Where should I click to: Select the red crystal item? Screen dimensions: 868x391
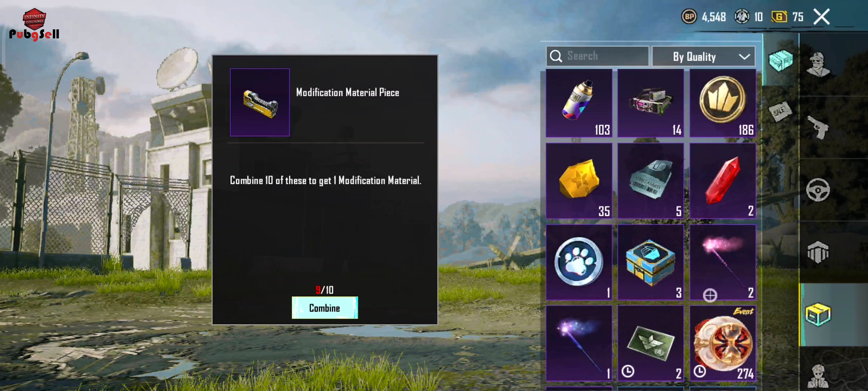click(723, 181)
